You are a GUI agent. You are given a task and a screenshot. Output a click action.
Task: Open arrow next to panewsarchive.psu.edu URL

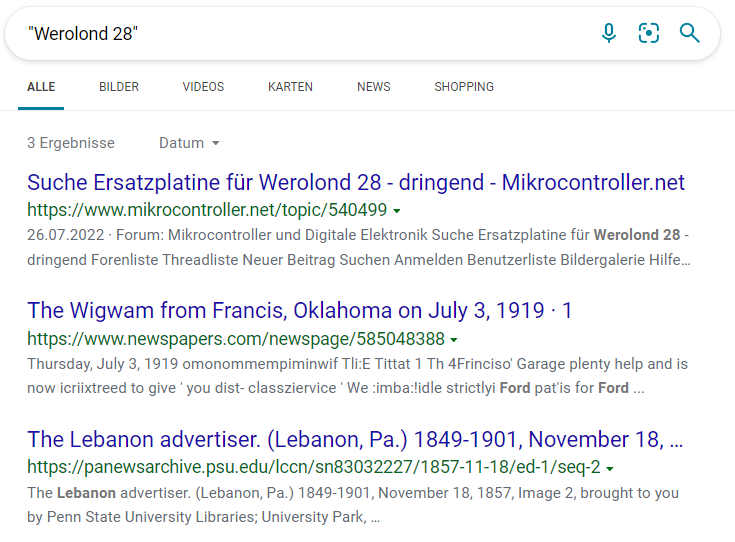pos(610,468)
